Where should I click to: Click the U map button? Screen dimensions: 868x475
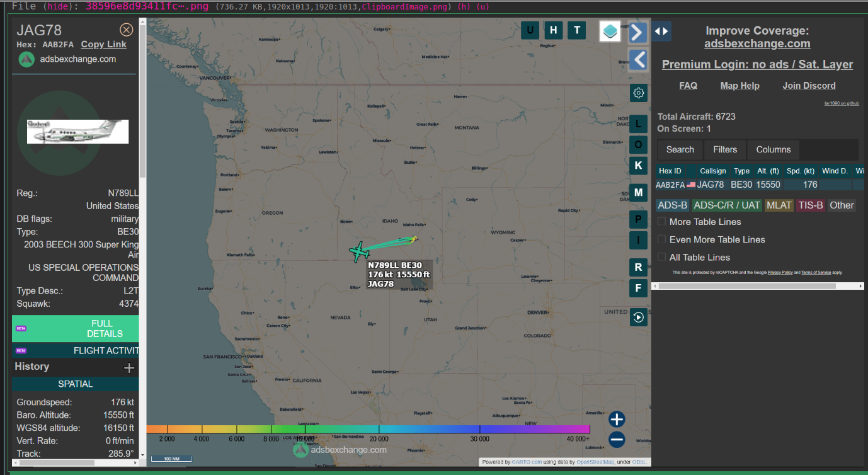(530, 30)
